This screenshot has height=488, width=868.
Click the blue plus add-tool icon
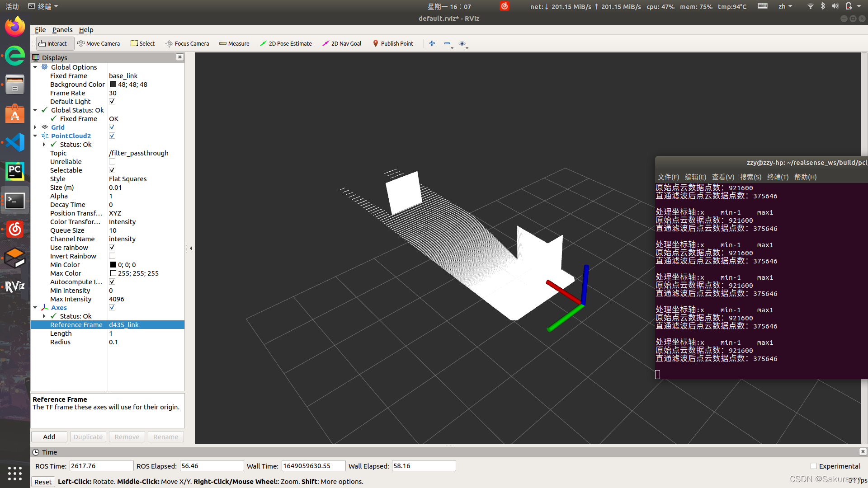[432, 43]
